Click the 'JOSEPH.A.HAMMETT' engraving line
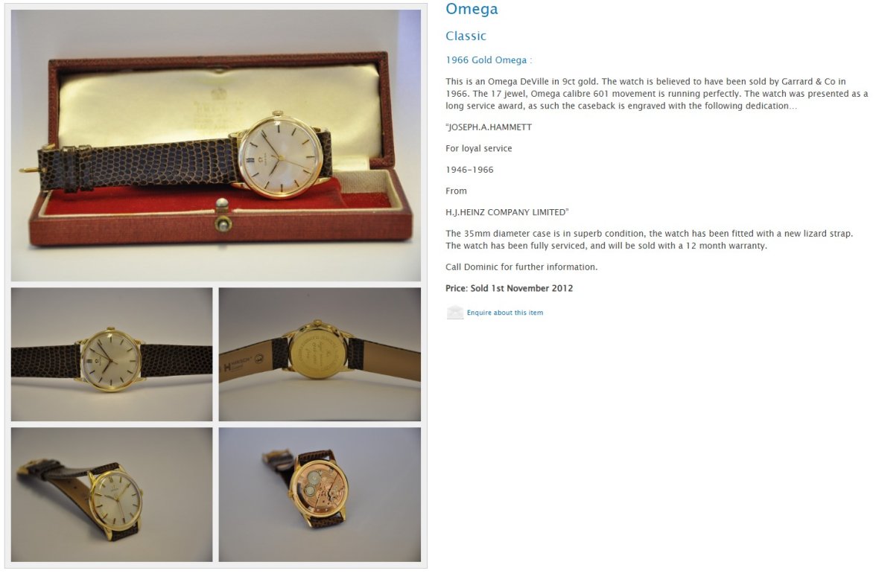The height and width of the screenshot is (588, 876). [x=489, y=127]
